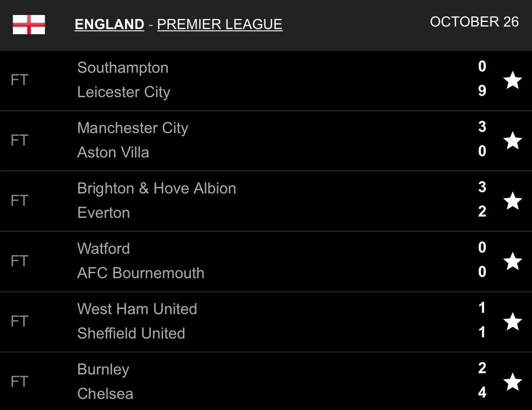Click the OCTOBER 26 date label
This screenshot has height=410, width=532.
coord(474,22)
